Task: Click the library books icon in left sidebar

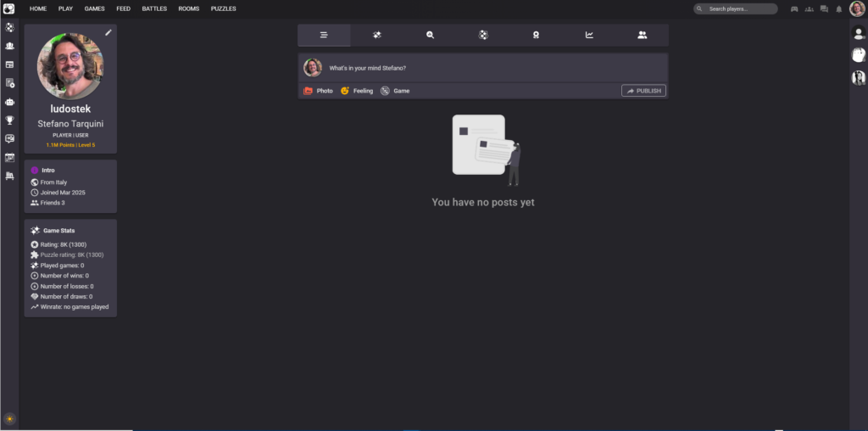Action: pyautogui.click(x=9, y=176)
